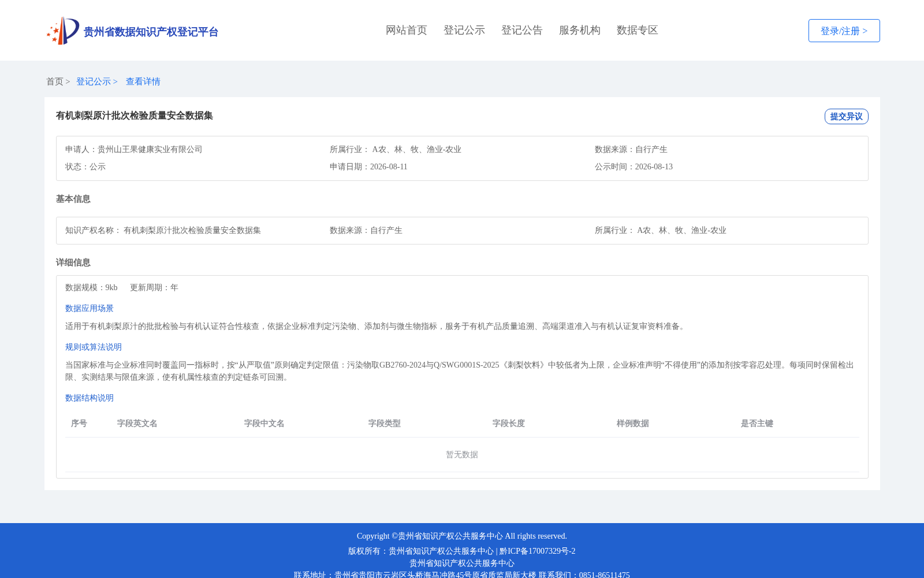The height and width of the screenshot is (578, 924).
Task: Click the 序号 column header
Action: [x=79, y=423]
